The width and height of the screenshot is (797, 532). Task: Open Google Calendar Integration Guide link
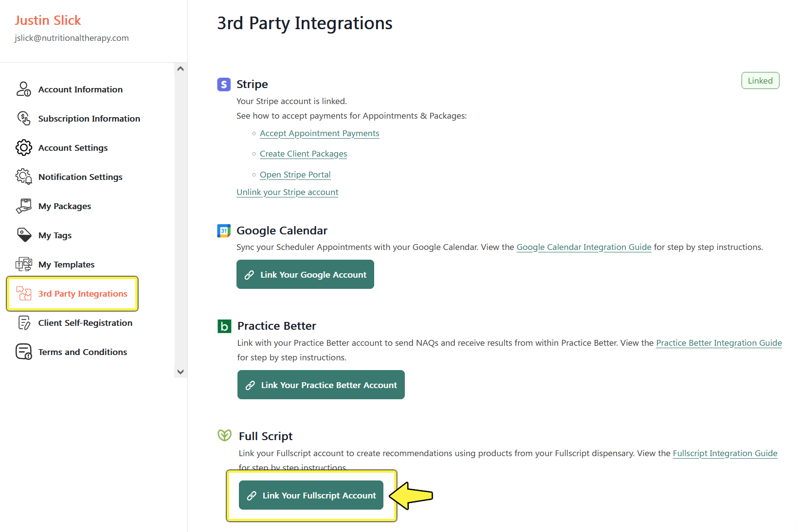584,247
